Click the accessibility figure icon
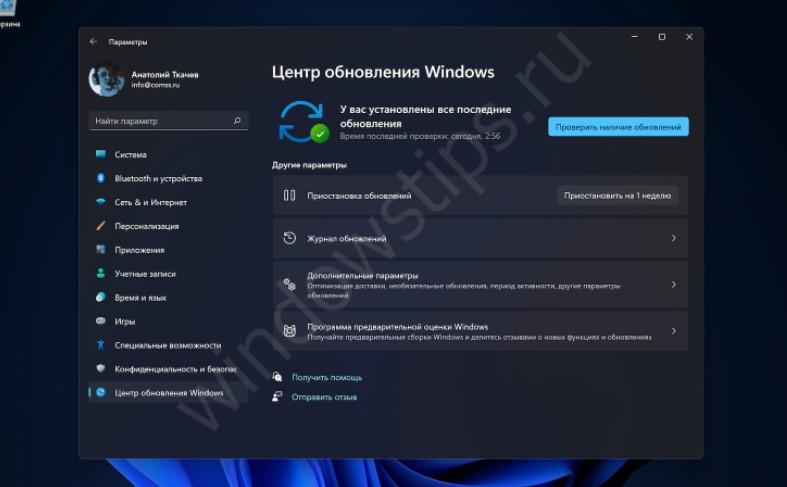787x487 pixels. pos(100,344)
